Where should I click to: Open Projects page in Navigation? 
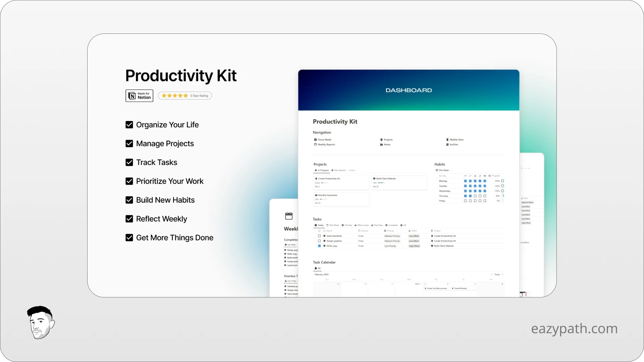[386, 140]
